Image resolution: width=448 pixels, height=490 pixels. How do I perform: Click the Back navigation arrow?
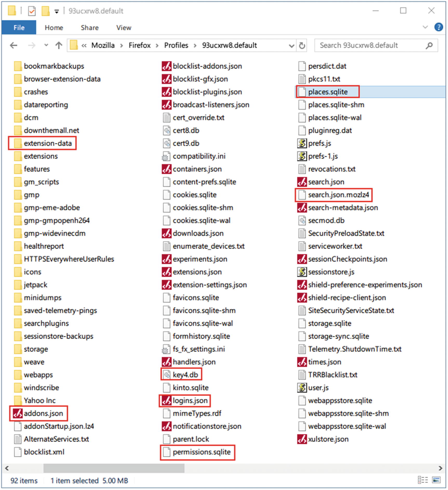click(x=14, y=46)
